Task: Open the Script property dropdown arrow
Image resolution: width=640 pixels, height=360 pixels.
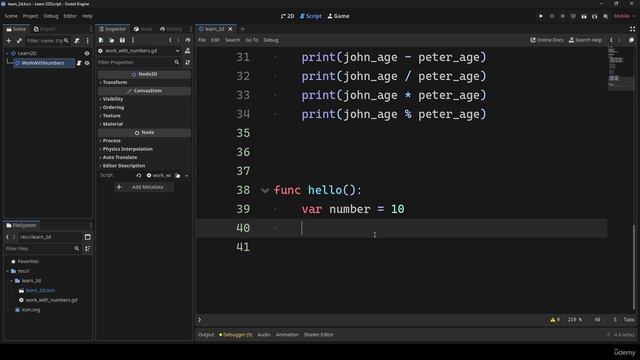Action: (x=187, y=176)
